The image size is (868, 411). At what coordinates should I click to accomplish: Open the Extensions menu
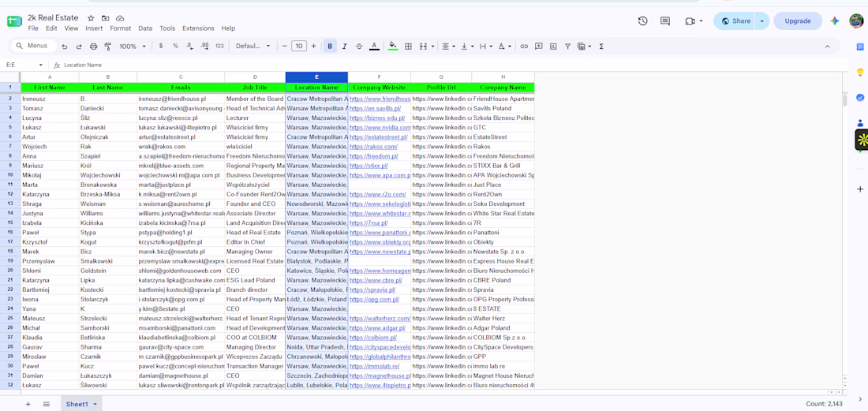tap(198, 28)
